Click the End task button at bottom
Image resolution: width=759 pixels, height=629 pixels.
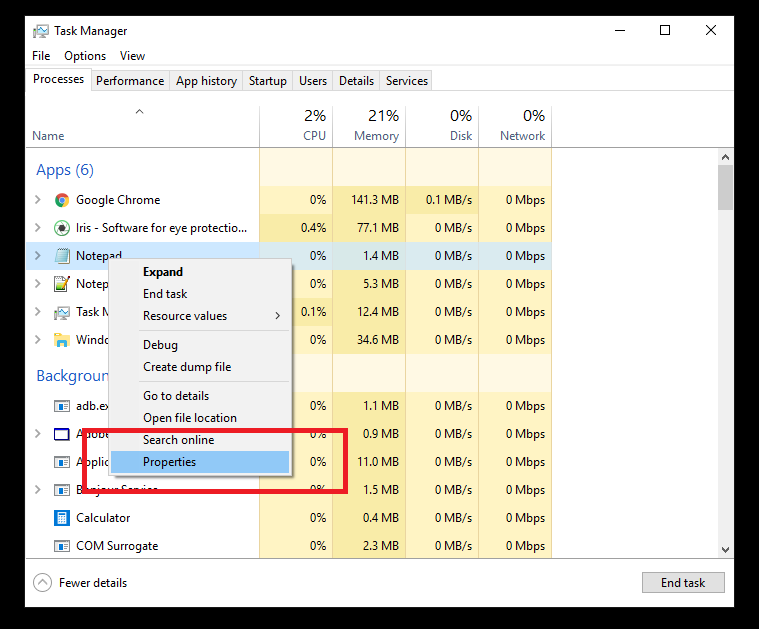683,583
